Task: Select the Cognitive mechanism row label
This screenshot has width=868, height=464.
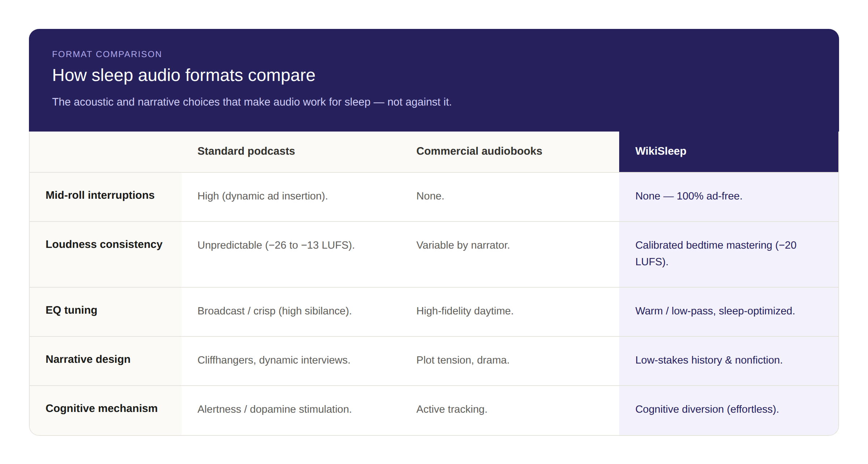Action: click(x=101, y=408)
